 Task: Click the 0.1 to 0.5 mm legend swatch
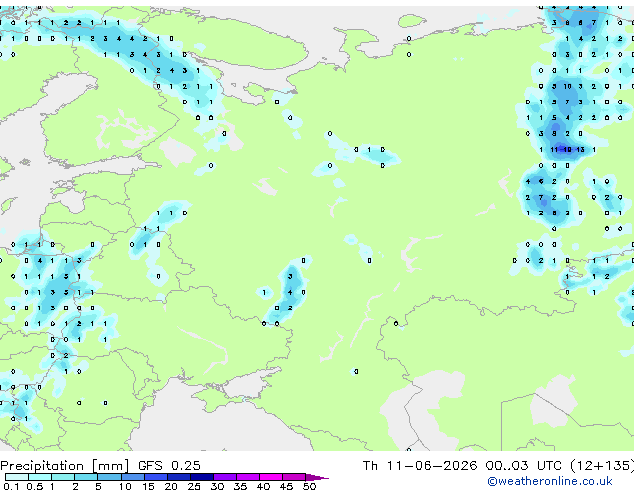coord(17,477)
